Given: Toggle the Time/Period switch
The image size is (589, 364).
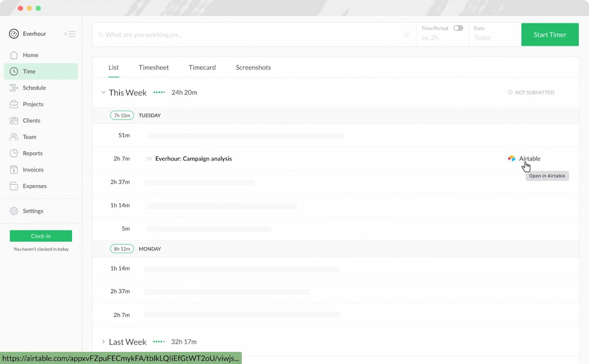Looking at the screenshot, I should (x=458, y=28).
